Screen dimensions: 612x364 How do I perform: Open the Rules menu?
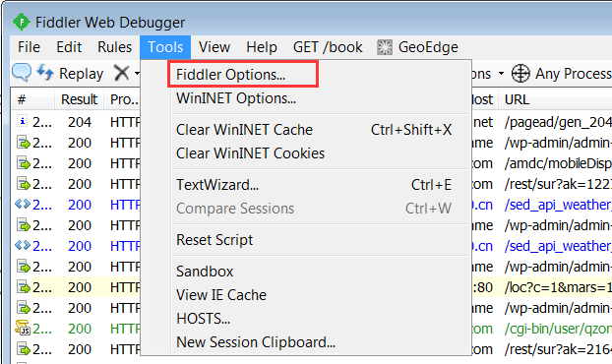[115, 47]
